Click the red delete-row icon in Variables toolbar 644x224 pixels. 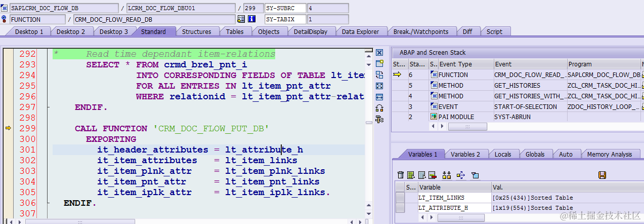(x=432, y=175)
